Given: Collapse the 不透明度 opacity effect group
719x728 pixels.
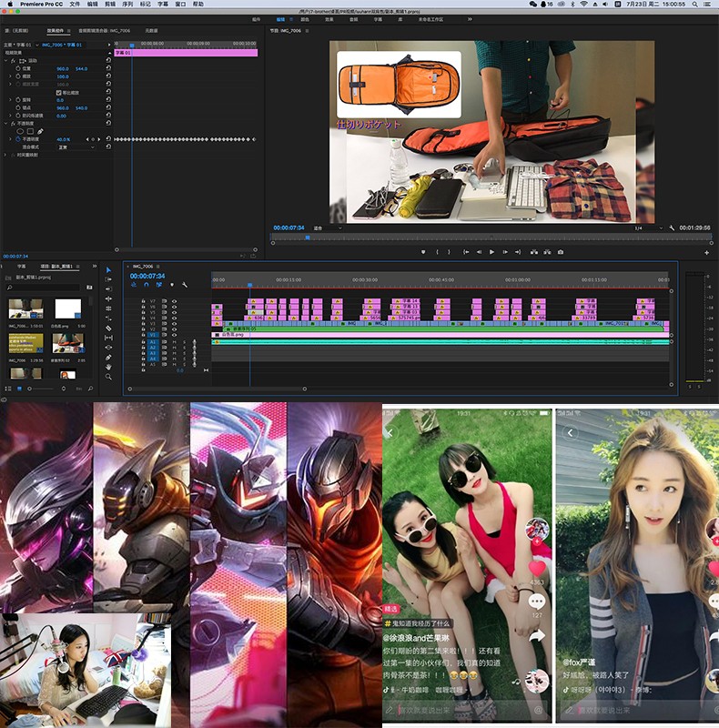Looking at the screenshot, I should point(6,124).
